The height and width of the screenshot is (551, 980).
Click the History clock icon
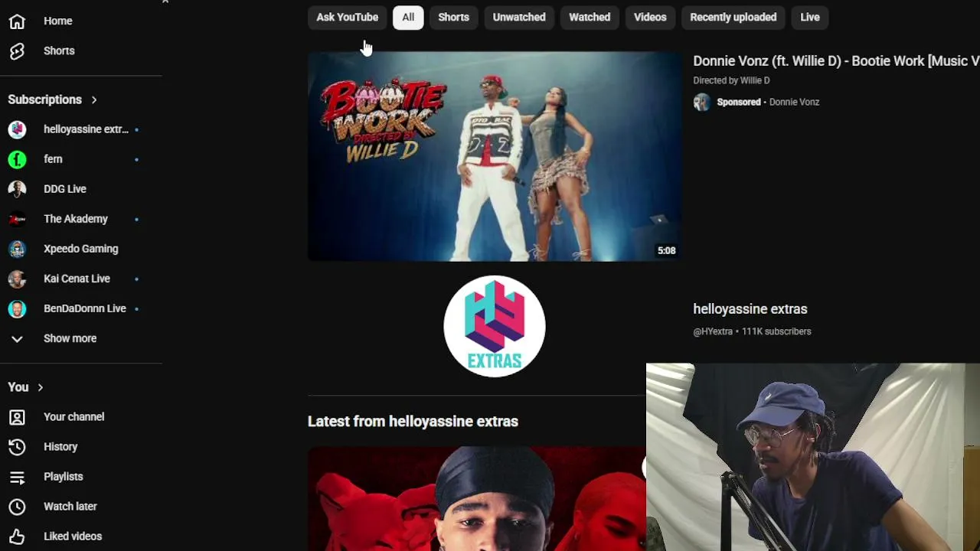pyautogui.click(x=17, y=447)
